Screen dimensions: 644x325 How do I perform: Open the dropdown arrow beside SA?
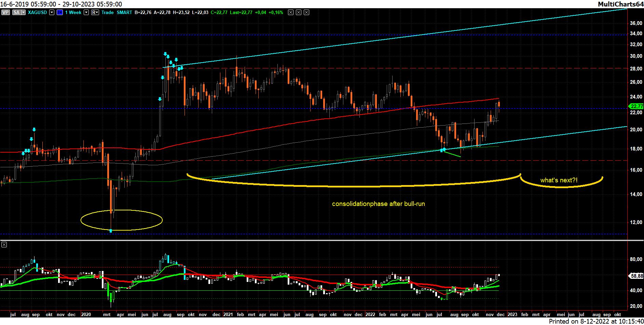point(23,12)
